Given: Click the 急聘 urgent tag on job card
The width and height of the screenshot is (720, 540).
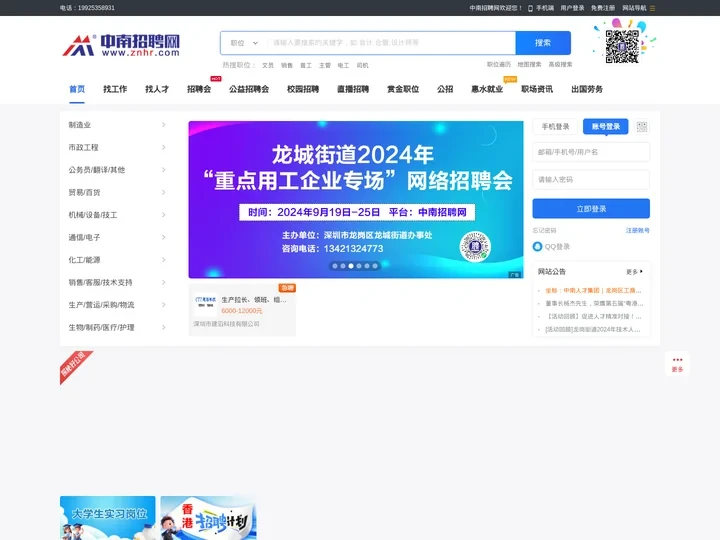Looking at the screenshot, I should coord(287,288).
